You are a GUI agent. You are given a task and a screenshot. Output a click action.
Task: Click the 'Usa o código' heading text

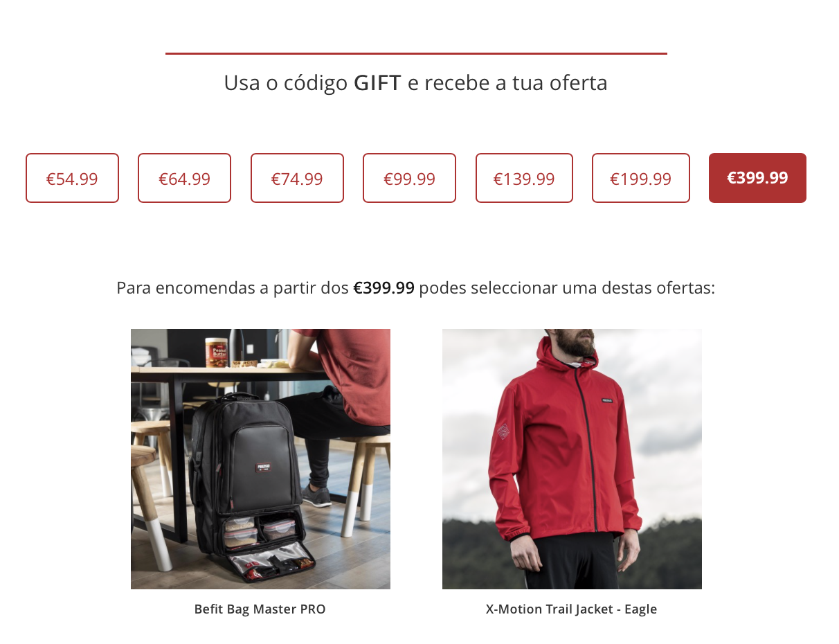point(285,83)
